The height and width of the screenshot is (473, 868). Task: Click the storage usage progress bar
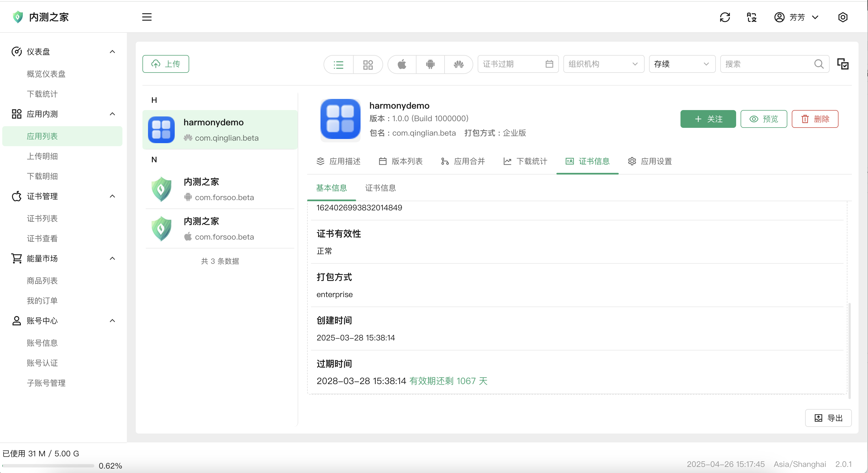click(48, 465)
